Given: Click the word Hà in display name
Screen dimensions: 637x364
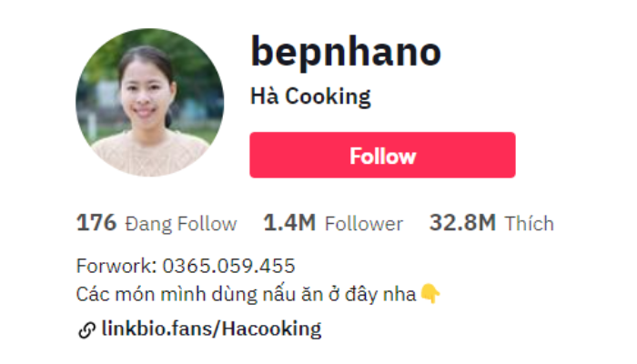Looking at the screenshot, I should [265, 96].
